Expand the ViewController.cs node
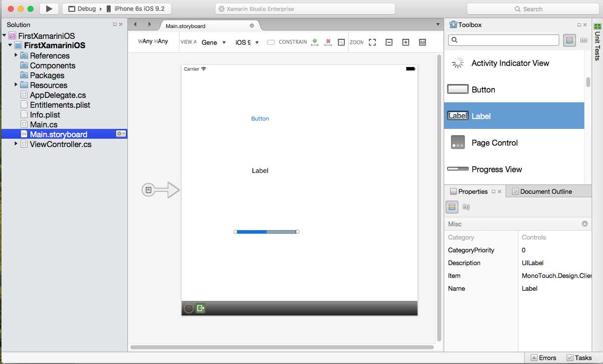 16,144
